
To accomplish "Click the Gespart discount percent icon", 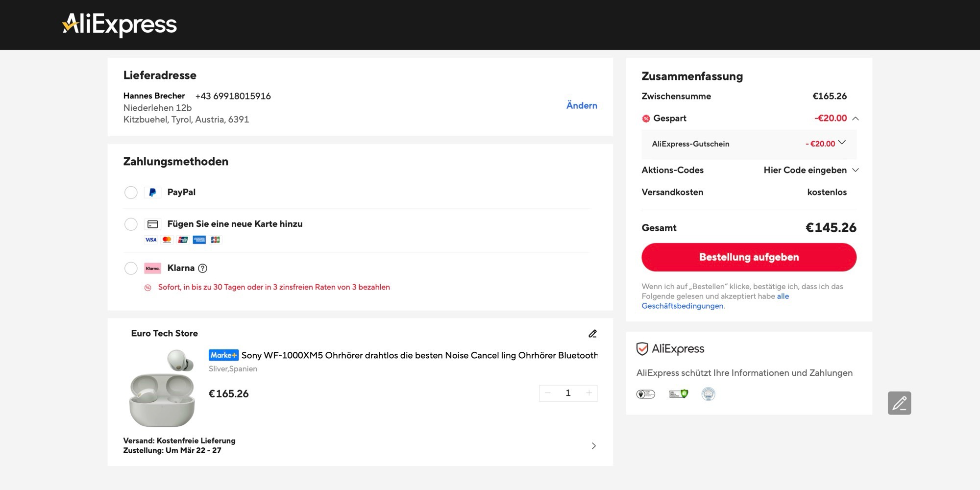I will coord(646,119).
